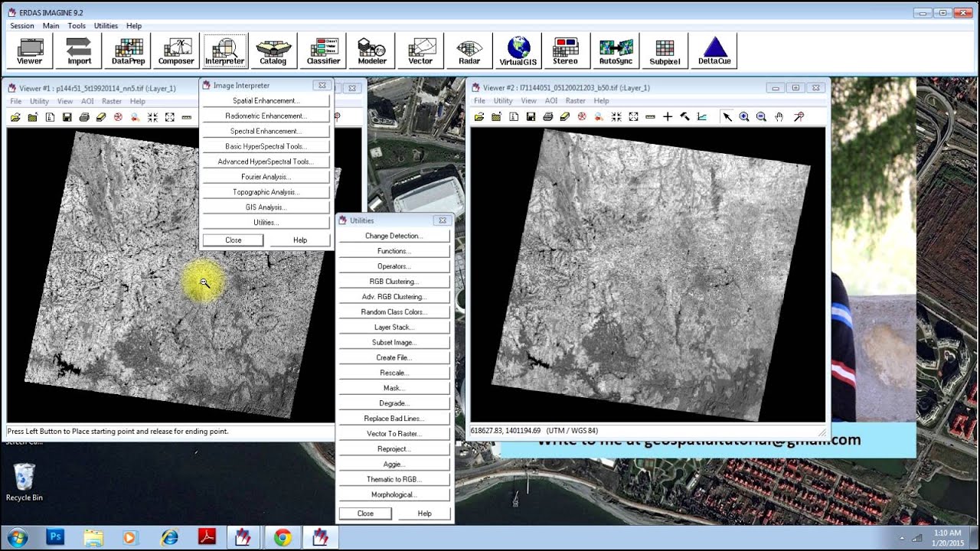Click the arrow selector tool in Viewer #2
Image resolution: width=980 pixels, height=551 pixels.
[727, 117]
